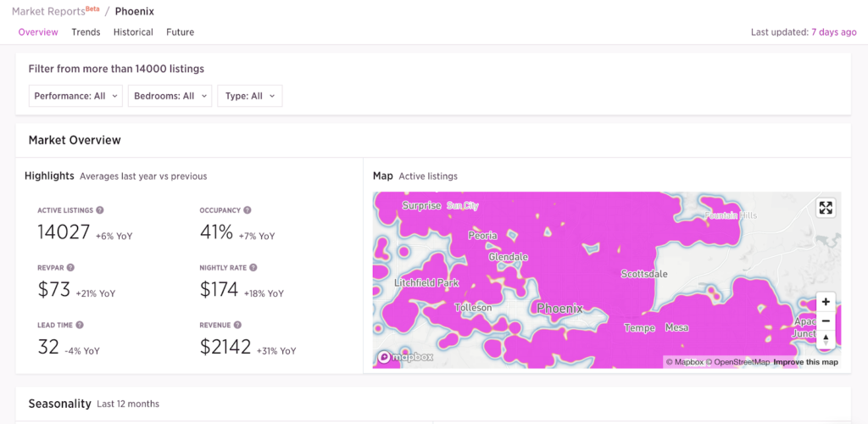Click Glendale label on the map

point(509,258)
